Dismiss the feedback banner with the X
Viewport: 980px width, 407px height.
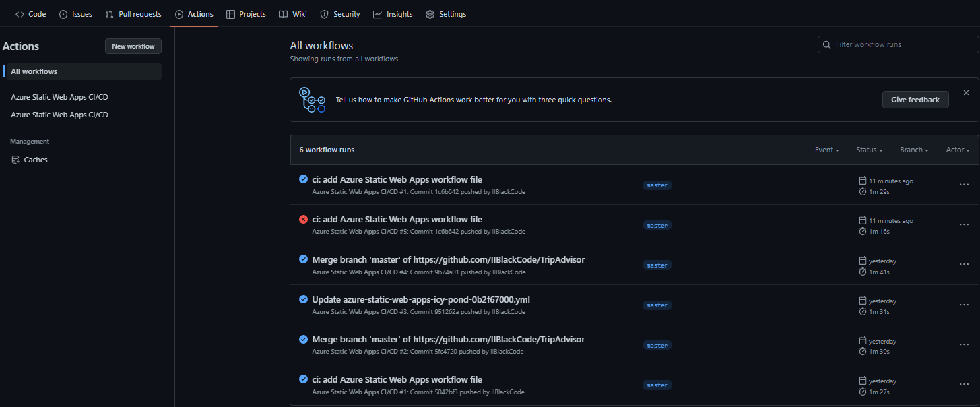point(966,92)
